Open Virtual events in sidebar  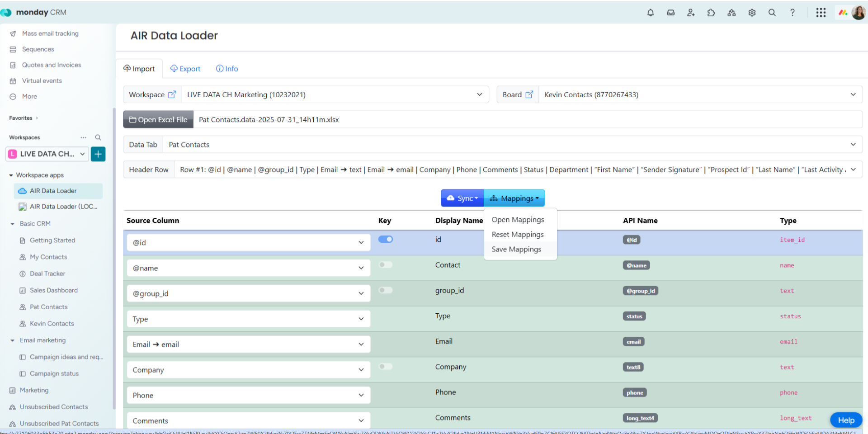click(x=42, y=81)
